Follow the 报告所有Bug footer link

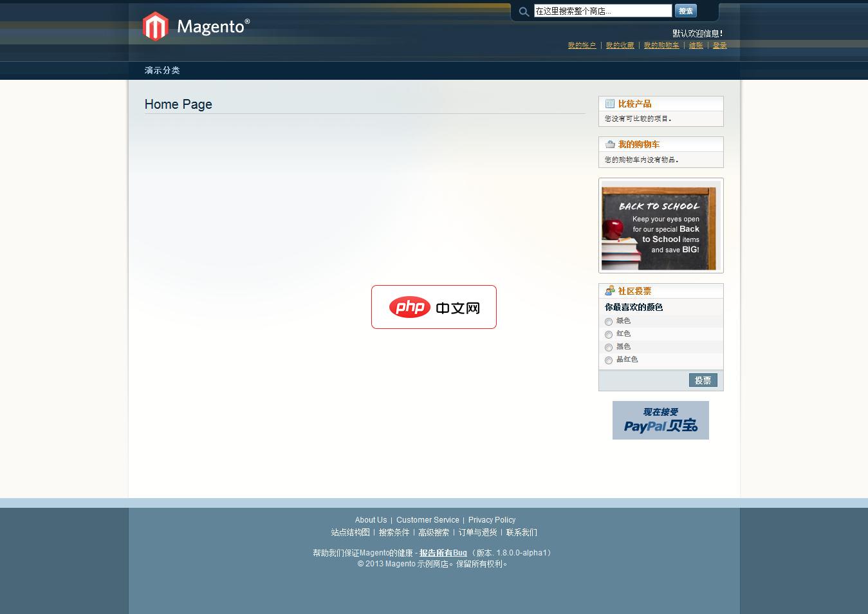click(443, 553)
